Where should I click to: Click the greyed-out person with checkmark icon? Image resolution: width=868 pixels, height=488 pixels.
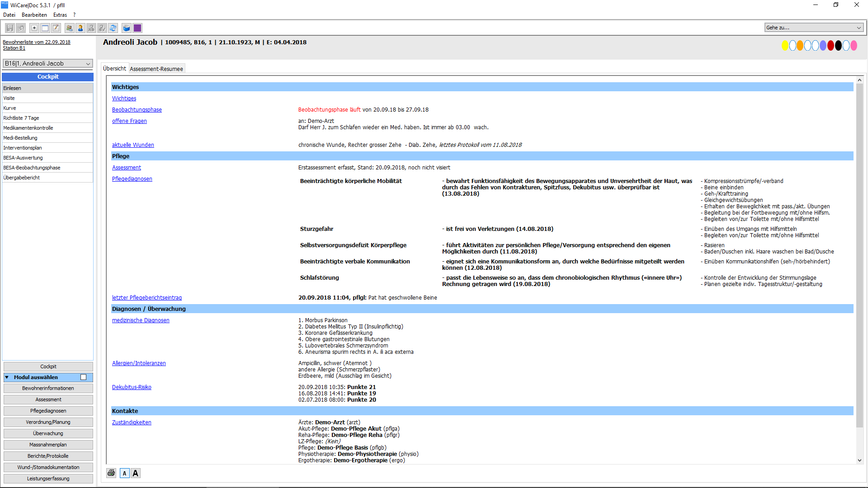pyautogui.click(x=102, y=28)
